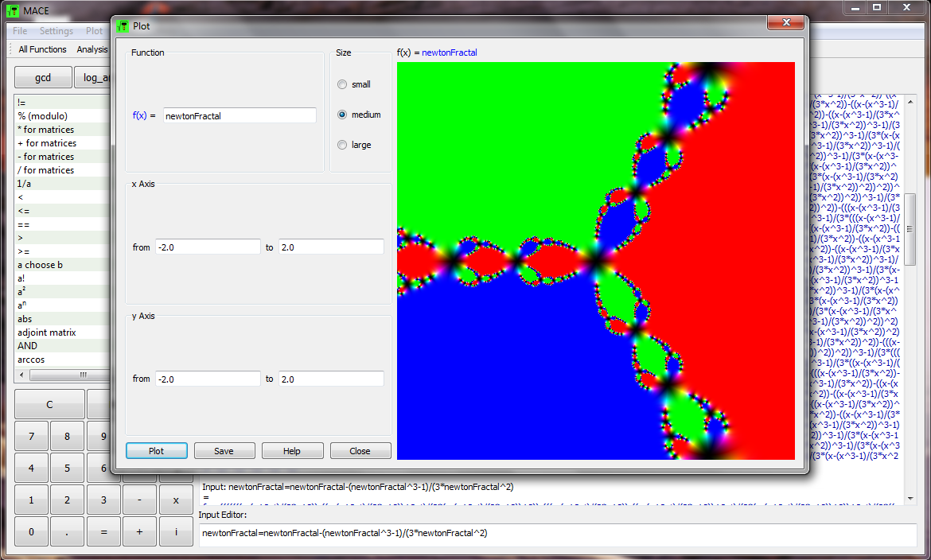This screenshot has width=931, height=560.
Task: Select the large size radio button
Action: pos(342,145)
